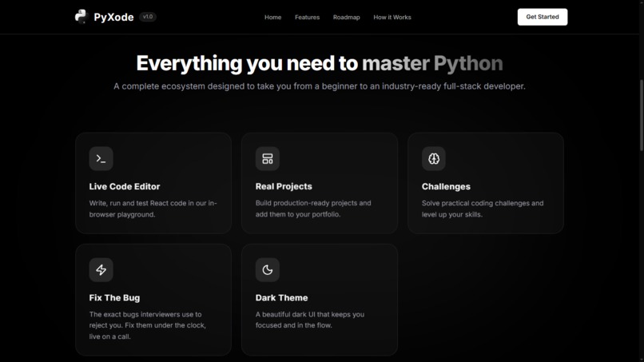Click the Live Code Editor card title
644x362 pixels.
(x=125, y=186)
